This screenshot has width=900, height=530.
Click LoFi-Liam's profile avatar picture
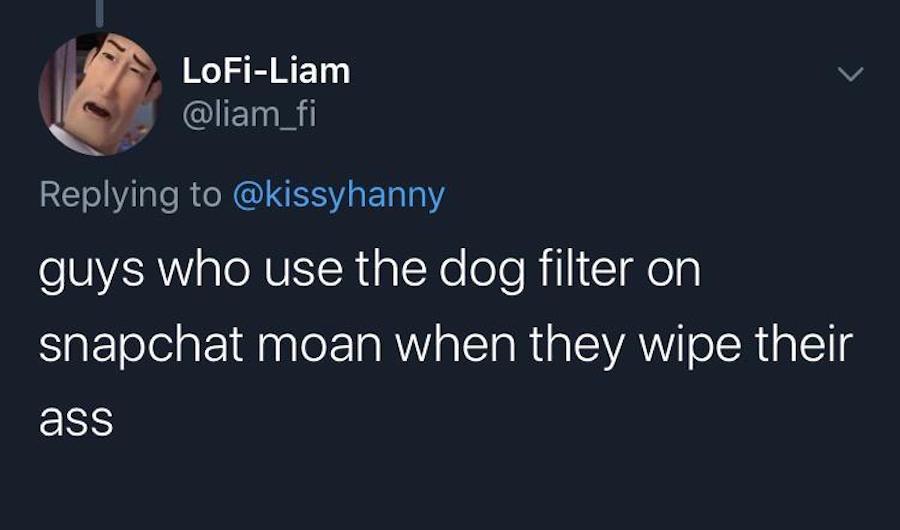(100, 94)
